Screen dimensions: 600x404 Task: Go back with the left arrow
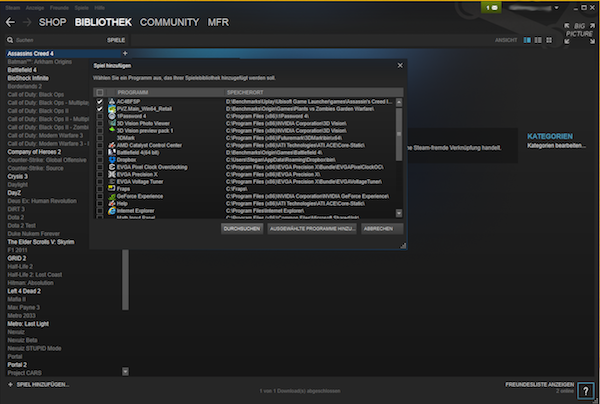[x=10, y=22]
